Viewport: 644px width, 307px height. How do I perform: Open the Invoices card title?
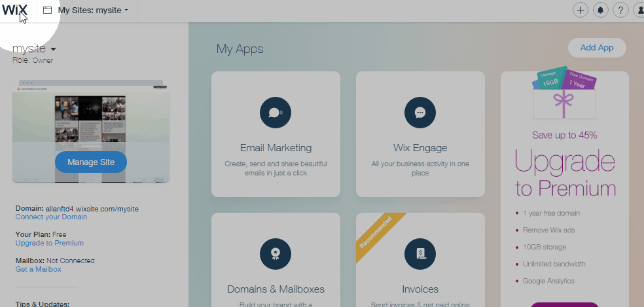click(420, 289)
